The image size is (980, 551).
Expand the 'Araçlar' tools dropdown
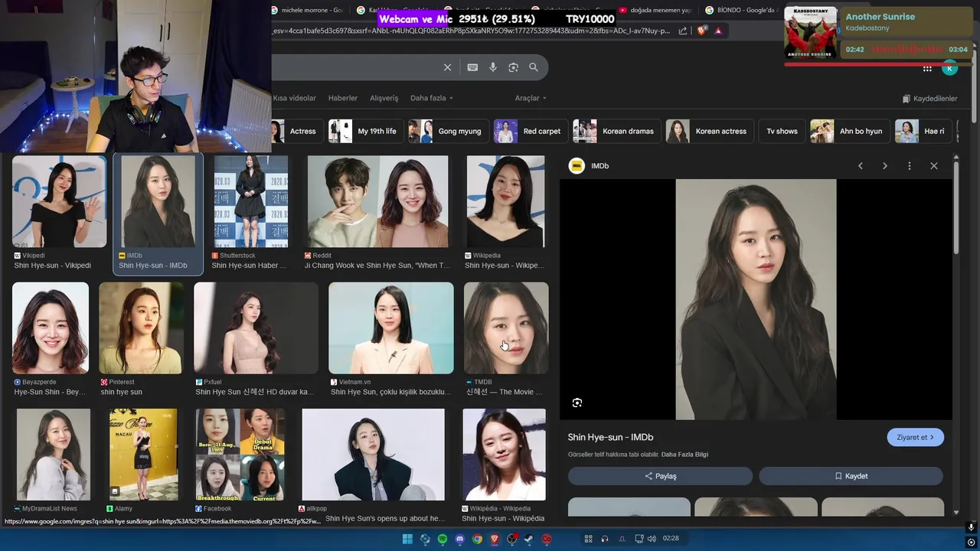click(531, 98)
